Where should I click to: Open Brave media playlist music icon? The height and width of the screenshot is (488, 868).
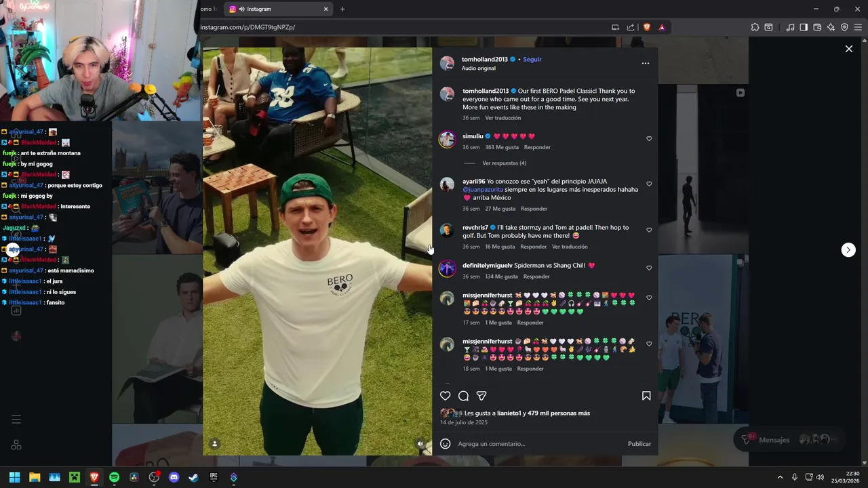pyautogui.click(x=790, y=27)
